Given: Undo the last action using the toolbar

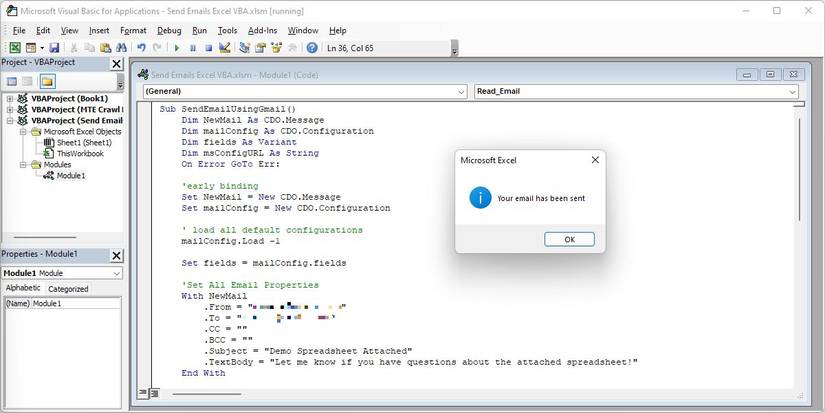Looking at the screenshot, I should click(x=141, y=48).
